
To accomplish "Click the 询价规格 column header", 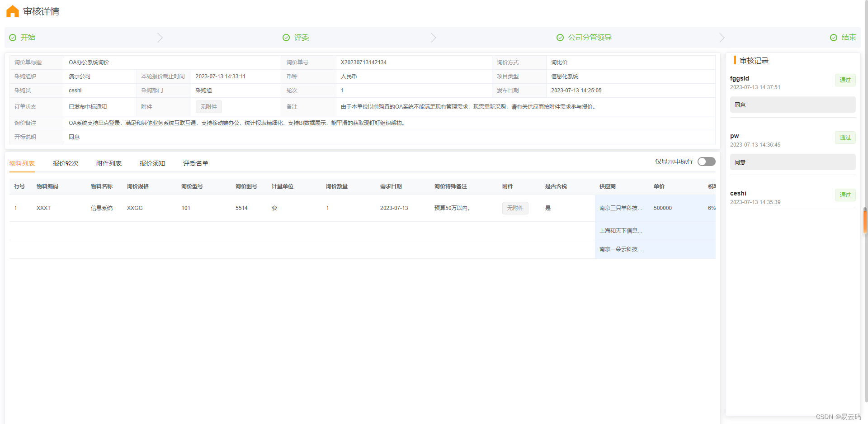I will click(138, 186).
